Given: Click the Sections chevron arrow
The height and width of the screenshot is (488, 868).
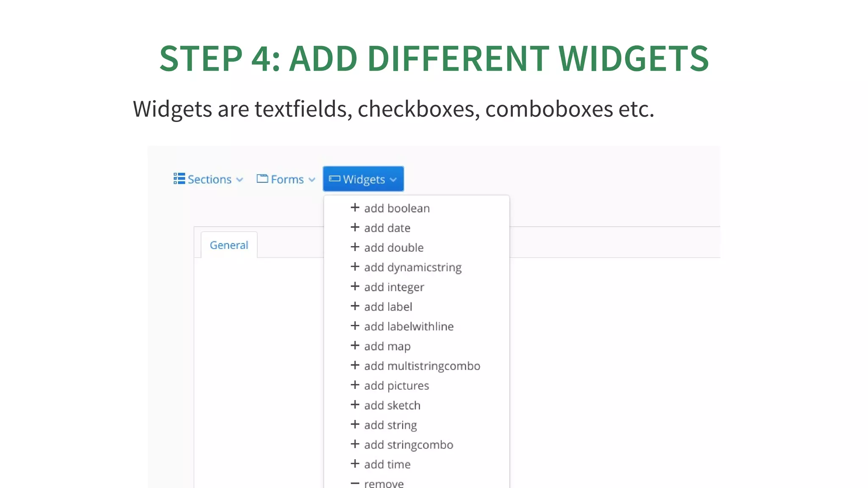Looking at the screenshot, I should pyautogui.click(x=240, y=180).
